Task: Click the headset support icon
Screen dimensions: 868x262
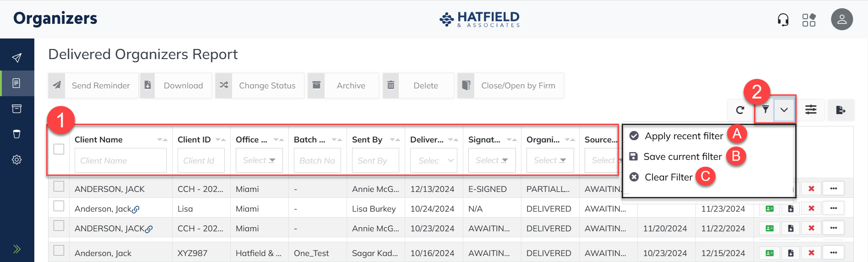Action: pos(783,20)
